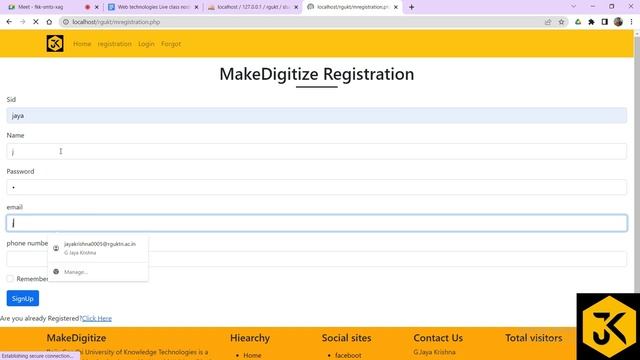This screenshot has height=360, width=640.
Task: Close the mregistration.php tab
Action: click(x=396, y=7)
